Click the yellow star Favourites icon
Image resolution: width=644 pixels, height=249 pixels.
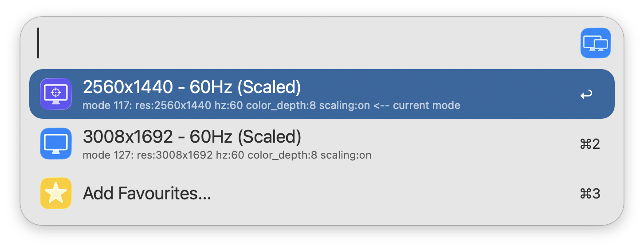pos(56,193)
